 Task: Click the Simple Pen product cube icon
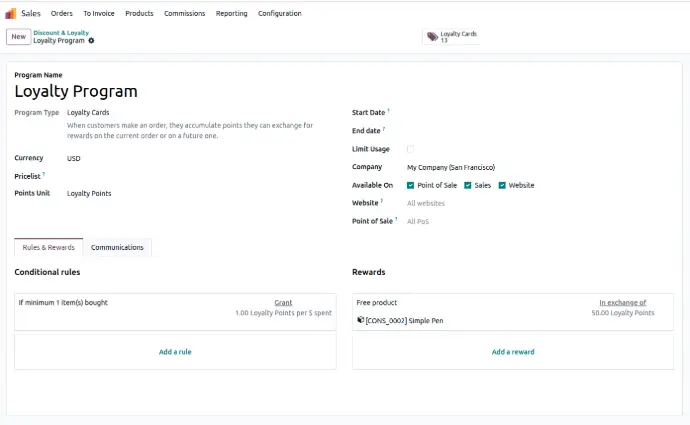coord(360,320)
